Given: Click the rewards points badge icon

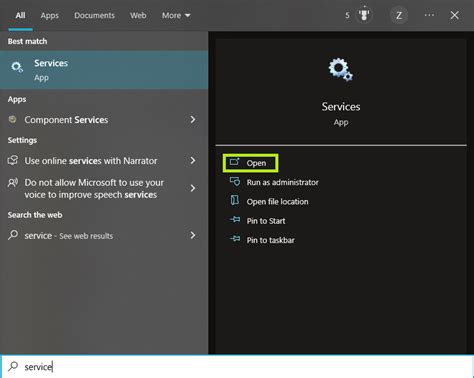Looking at the screenshot, I should 364,15.
